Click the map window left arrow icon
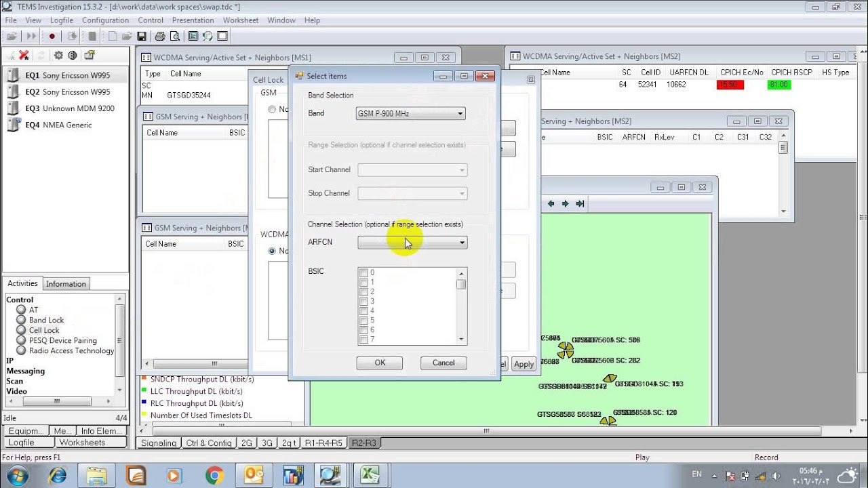Screen dimensions: 868x488 point(551,203)
